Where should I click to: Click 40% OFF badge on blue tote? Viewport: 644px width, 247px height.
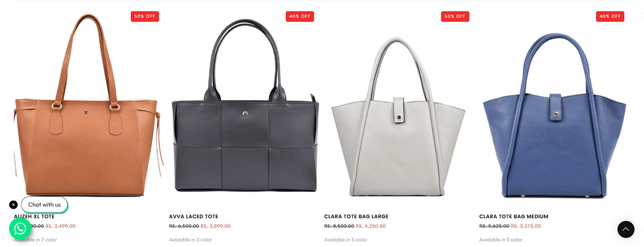coord(610,16)
